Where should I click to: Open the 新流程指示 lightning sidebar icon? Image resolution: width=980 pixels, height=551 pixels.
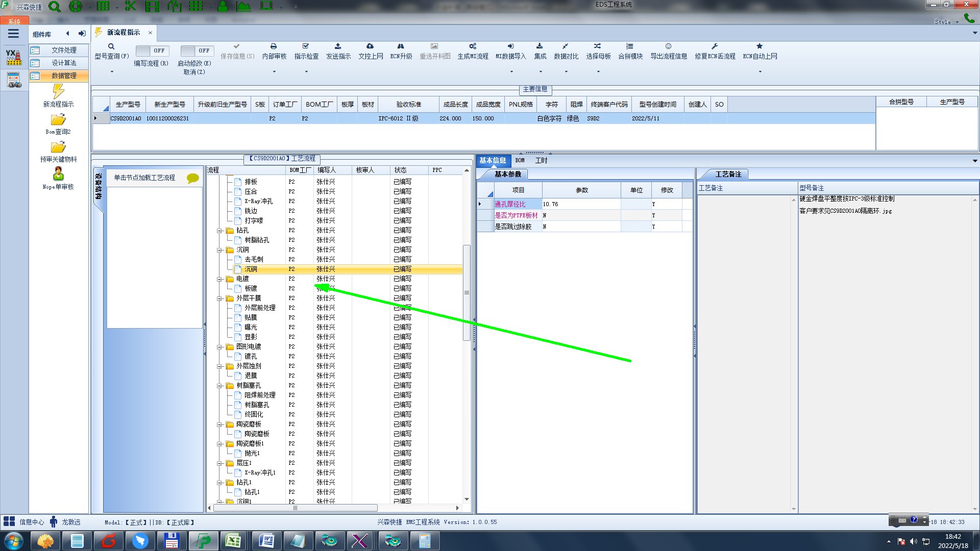point(58,92)
